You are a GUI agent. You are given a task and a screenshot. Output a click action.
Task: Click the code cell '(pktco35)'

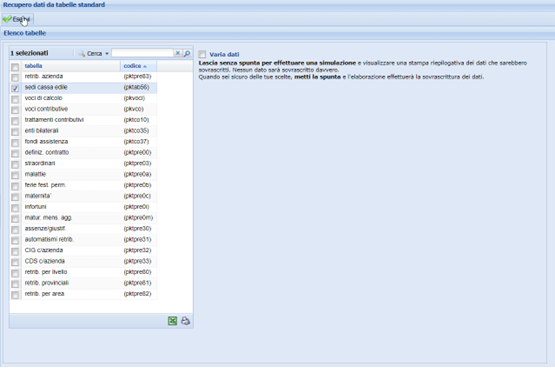click(x=136, y=131)
